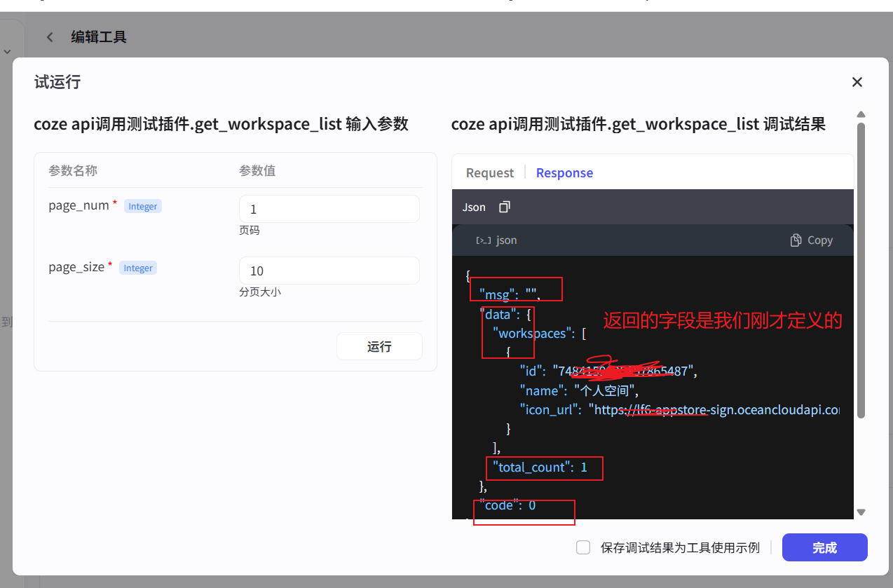Click the 参数值 column header
Viewport: 893px width, 588px height.
click(257, 171)
